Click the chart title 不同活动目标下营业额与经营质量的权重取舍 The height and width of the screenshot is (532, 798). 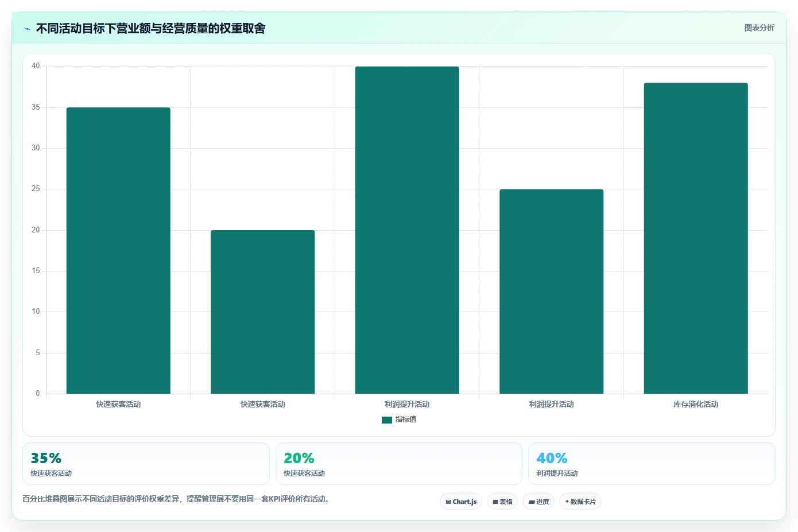click(x=150, y=29)
